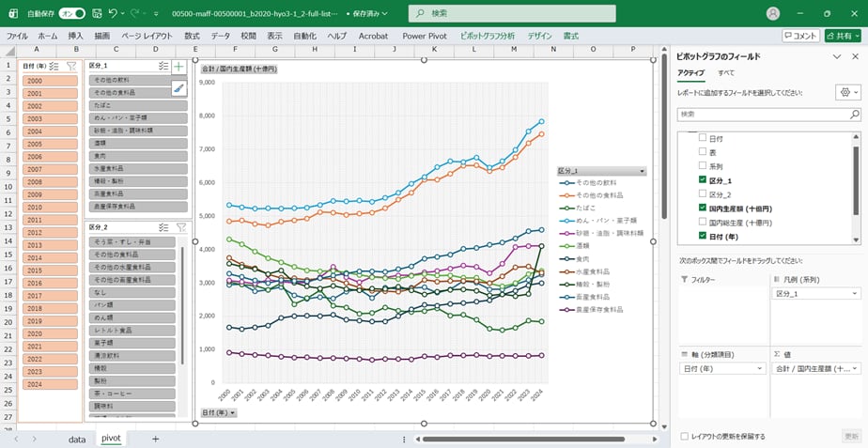Screen dimensions: 868x448
Task: Click the chart elements plus button
Action: [178, 67]
